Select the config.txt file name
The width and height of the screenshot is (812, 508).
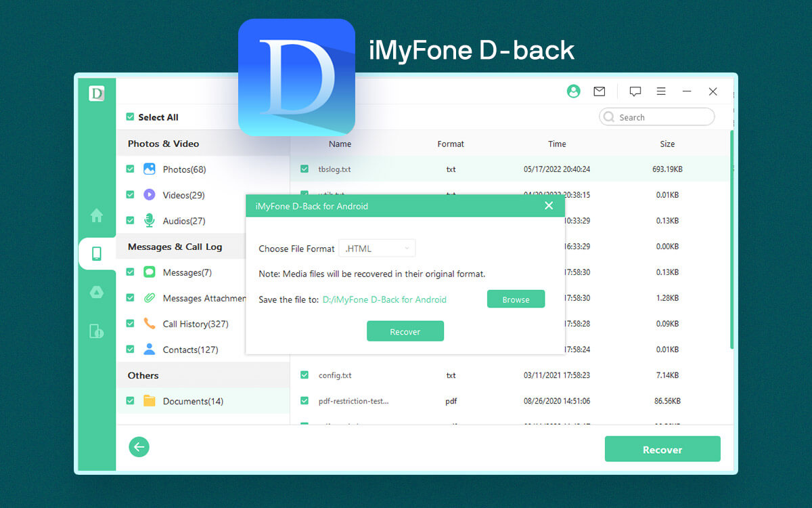pyautogui.click(x=335, y=375)
